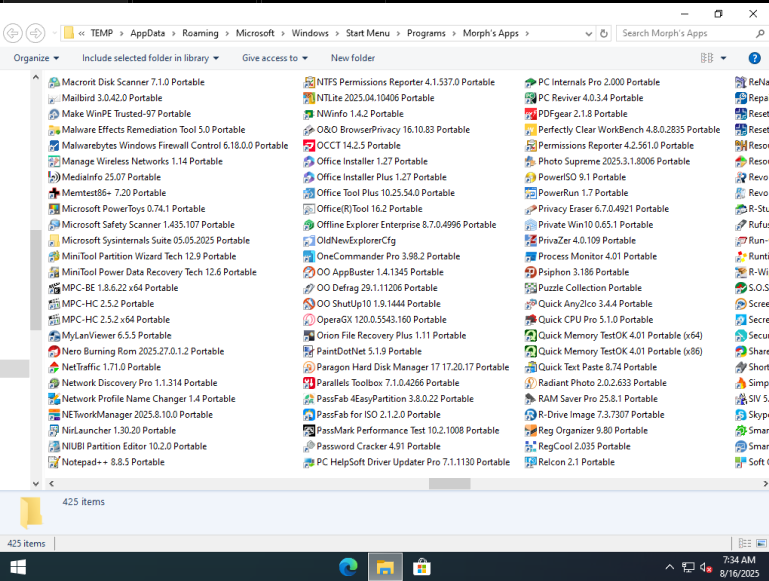This screenshot has width=769, height=581.
Task: Click the network tray icon
Action: point(688,567)
